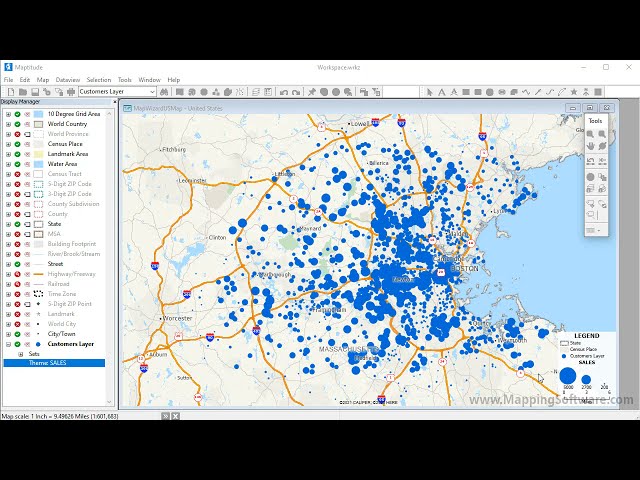The image size is (640, 480).
Task: Click the rounded rectangle drawing tool
Action: point(478,92)
